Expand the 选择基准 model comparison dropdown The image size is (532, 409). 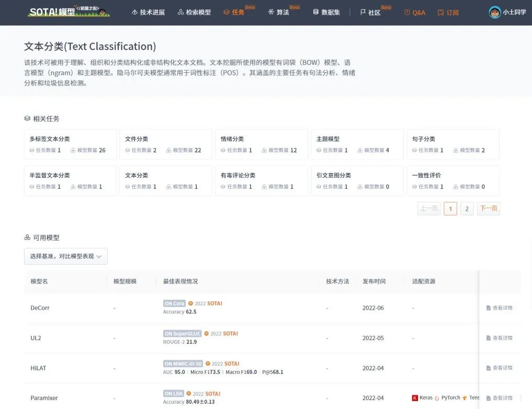pos(65,256)
